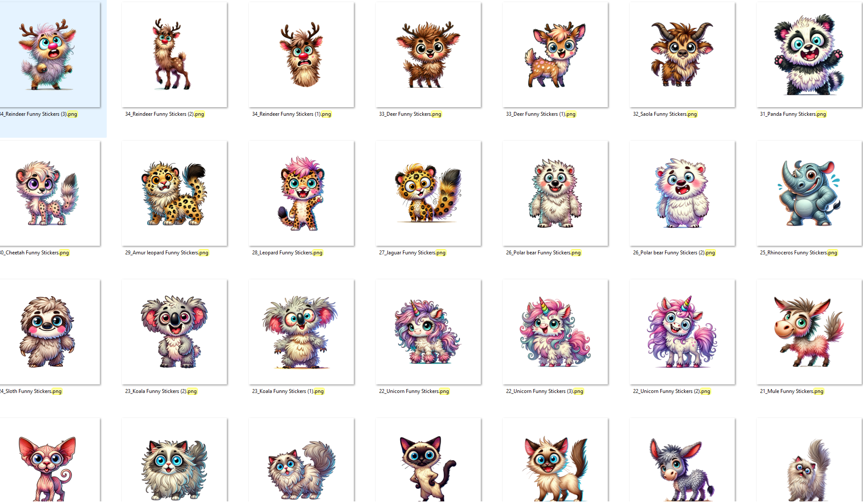The width and height of the screenshot is (863, 504).
Task: Select the 22_Unicorn Funny Stickers (3) image
Action: tap(555, 332)
